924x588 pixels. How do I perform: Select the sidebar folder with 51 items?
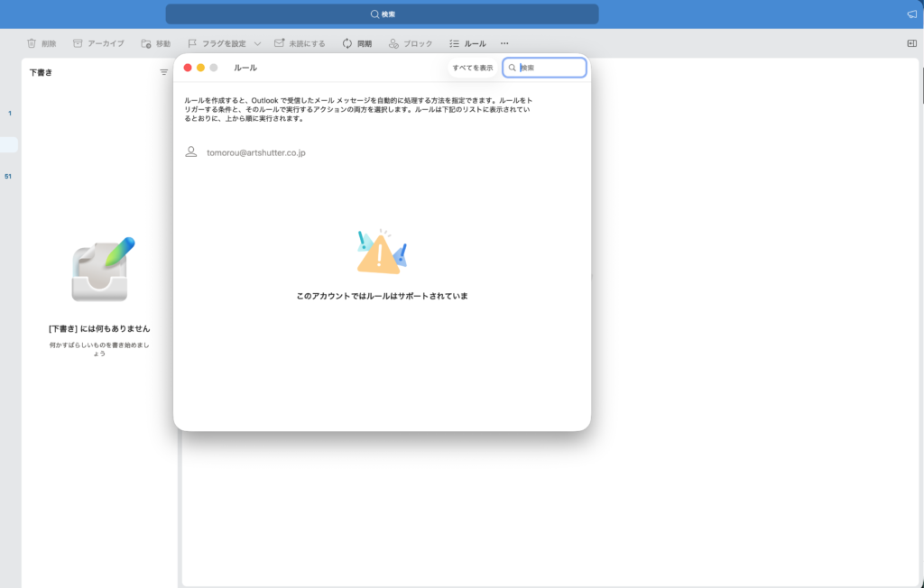point(9,176)
